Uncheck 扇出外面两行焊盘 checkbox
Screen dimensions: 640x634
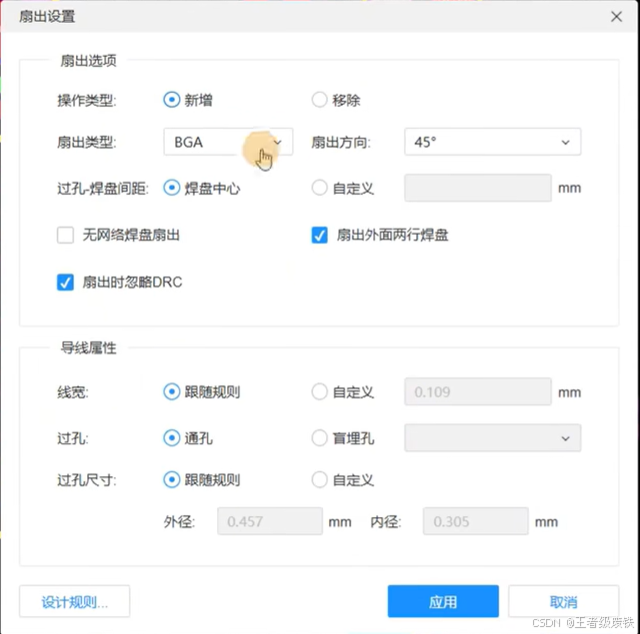[x=319, y=235]
